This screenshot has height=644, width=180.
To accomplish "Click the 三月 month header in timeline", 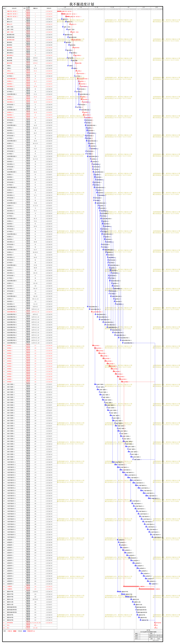I will click(x=156, y=7).
